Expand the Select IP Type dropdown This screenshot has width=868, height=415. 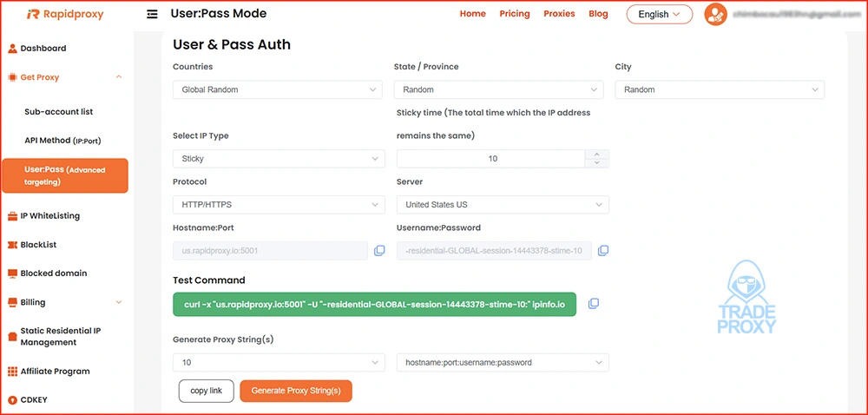point(278,159)
